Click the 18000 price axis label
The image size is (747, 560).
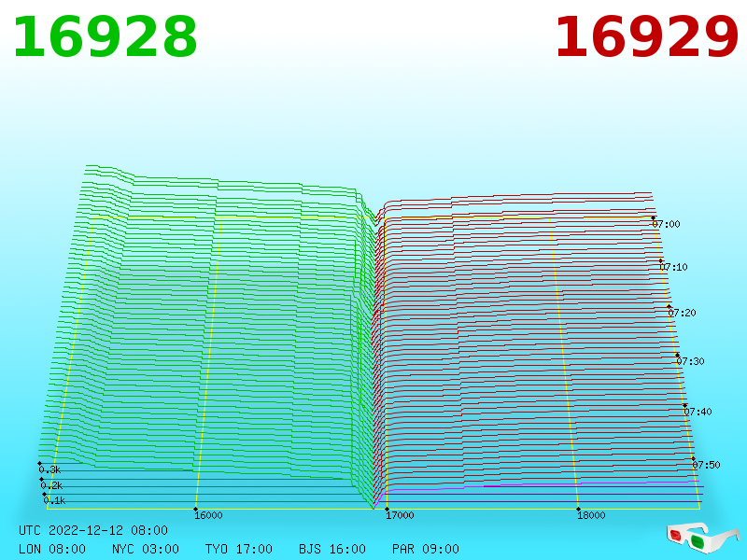click(591, 515)
